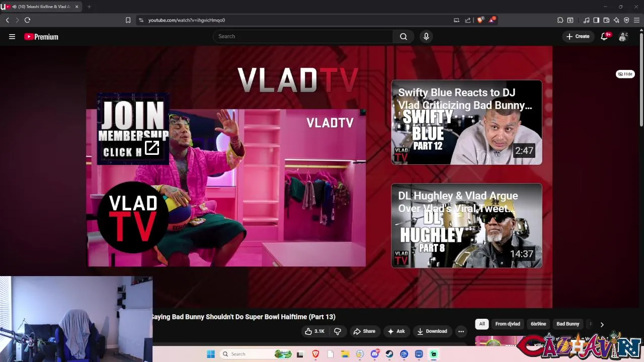Reload the page with refresh icon
The width and height of the screenshot is (644, 362).
tap(27, 20)
